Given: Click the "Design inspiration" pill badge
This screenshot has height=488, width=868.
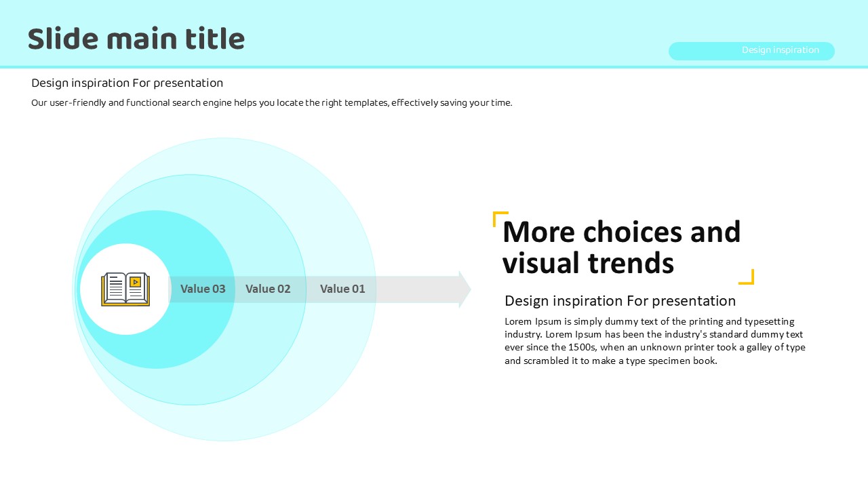Looking at the screenshot, I should (751, 51).
